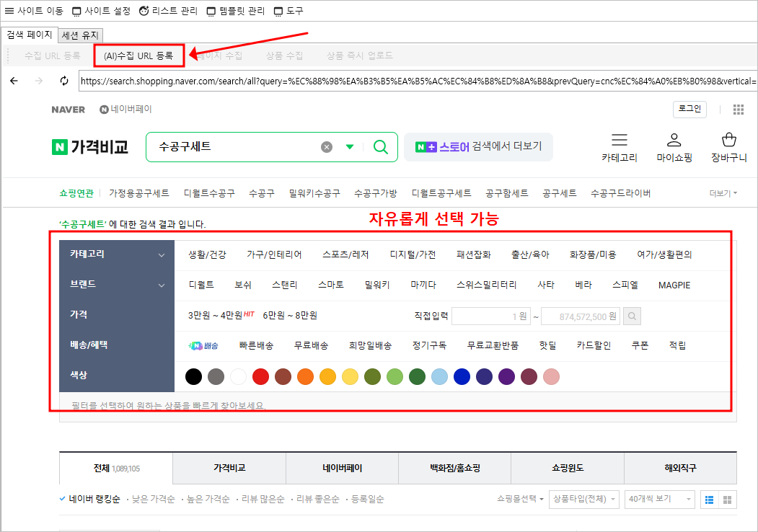
Task: Open the 쇼핑몰선택 dropdown
Action: [520, 499]
